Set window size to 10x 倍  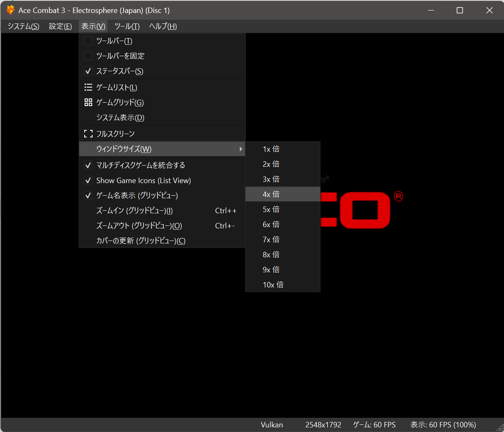283,285
